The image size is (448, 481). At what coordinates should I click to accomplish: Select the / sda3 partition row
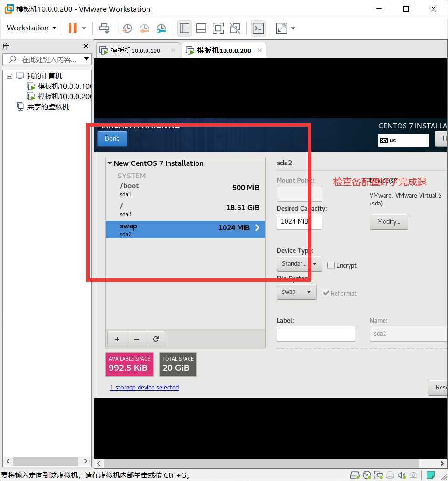tap(185, 210)
